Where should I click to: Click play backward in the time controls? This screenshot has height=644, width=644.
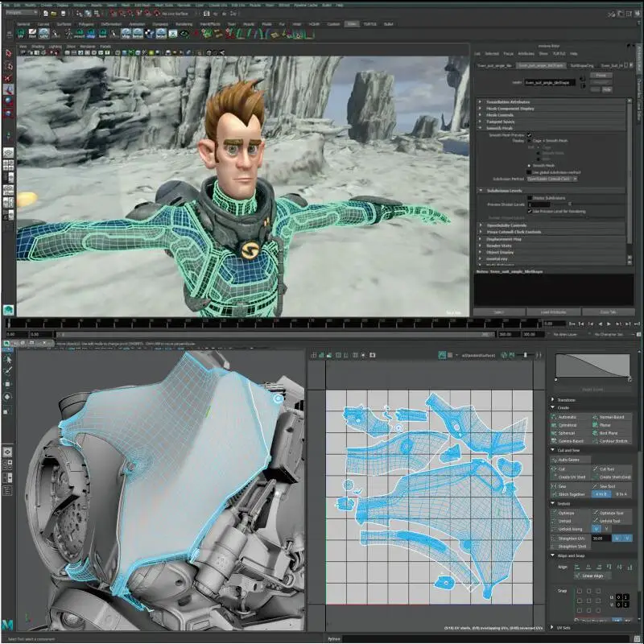tap(600, 324)
